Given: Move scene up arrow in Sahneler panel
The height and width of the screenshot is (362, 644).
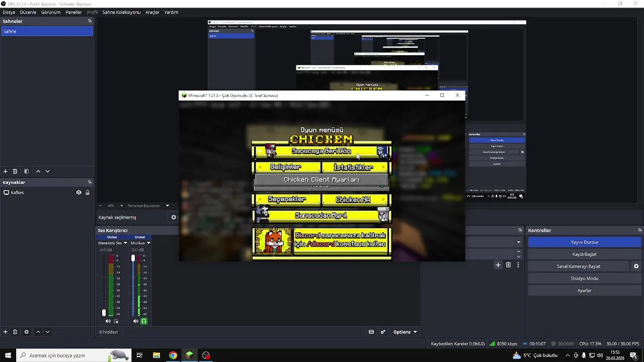Looking at the screenshot, I should click(x=38, y=171).
